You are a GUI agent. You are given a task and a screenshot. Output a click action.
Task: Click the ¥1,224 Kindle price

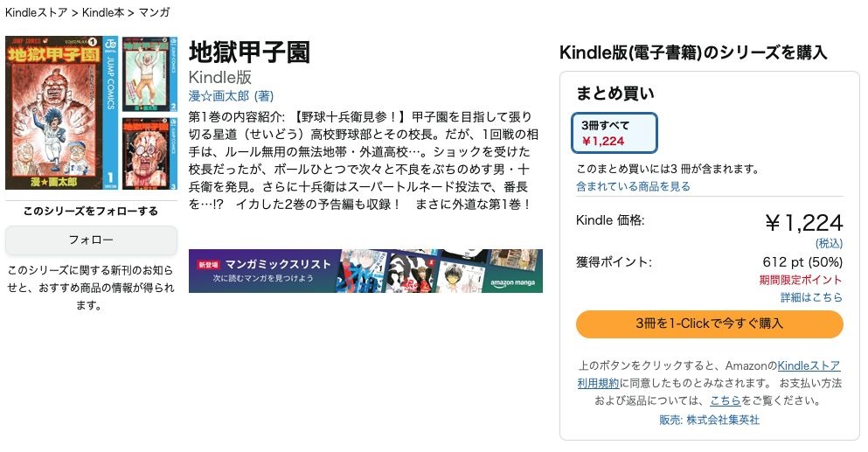tap(803, 223)
